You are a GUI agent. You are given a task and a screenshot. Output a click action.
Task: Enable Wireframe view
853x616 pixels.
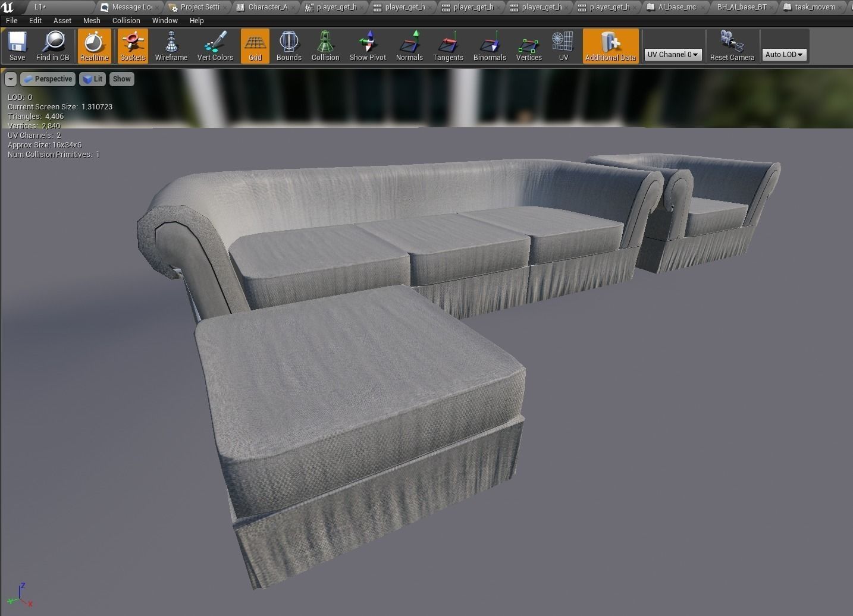171,46
